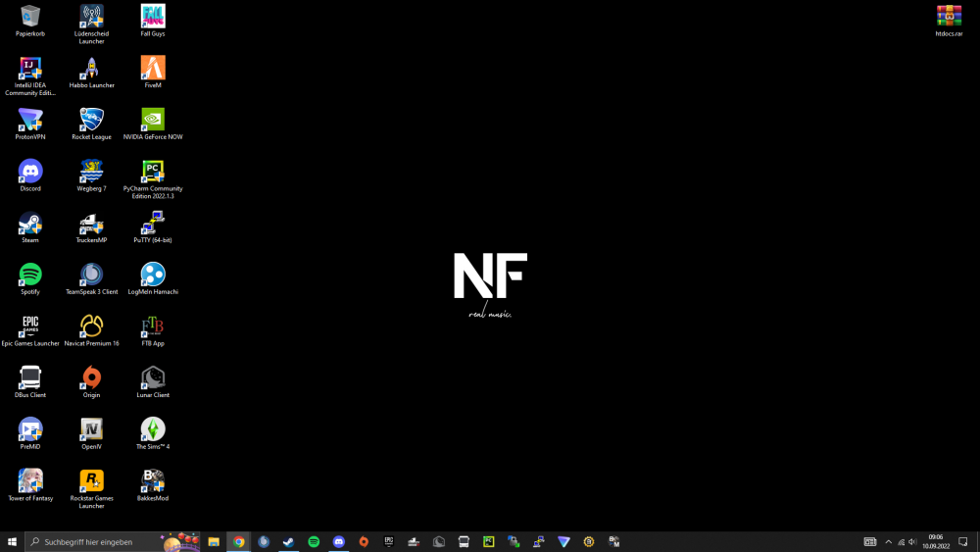The image size is (980, 552).
Task: Select the TeamSpeak 3 Client shortcut
Action: pos(91,275)
